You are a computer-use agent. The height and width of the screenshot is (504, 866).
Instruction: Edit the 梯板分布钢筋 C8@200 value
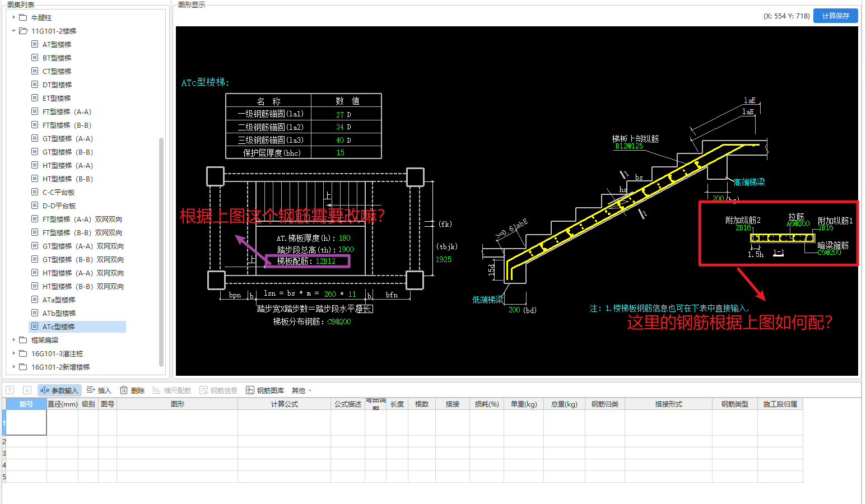[339, 321]
